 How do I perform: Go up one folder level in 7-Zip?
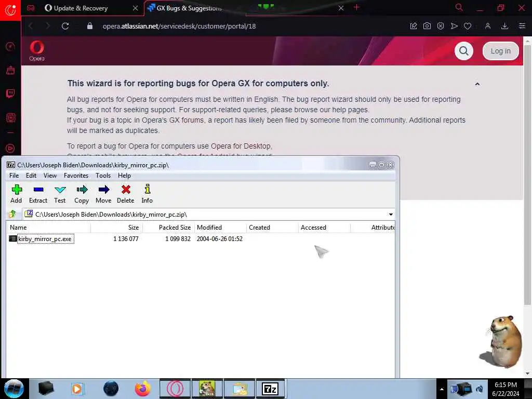pyautogui.click(x=12, y=214)
